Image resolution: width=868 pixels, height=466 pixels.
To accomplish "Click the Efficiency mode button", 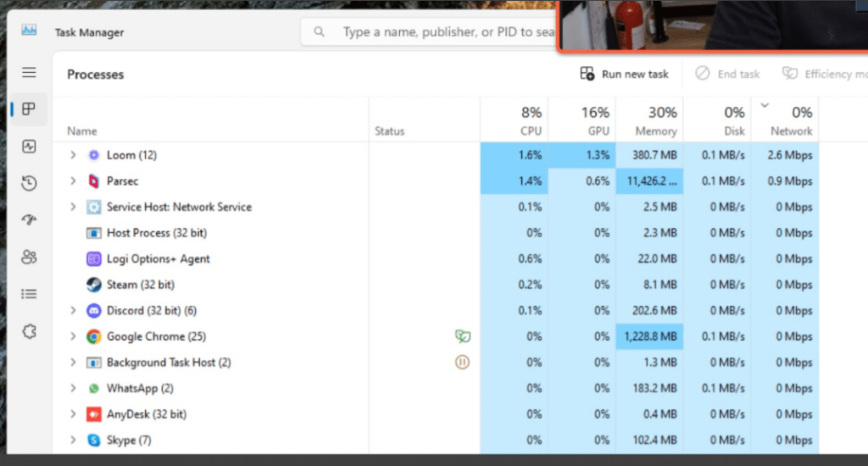I will pyautogui.click(x=825, y=74).
